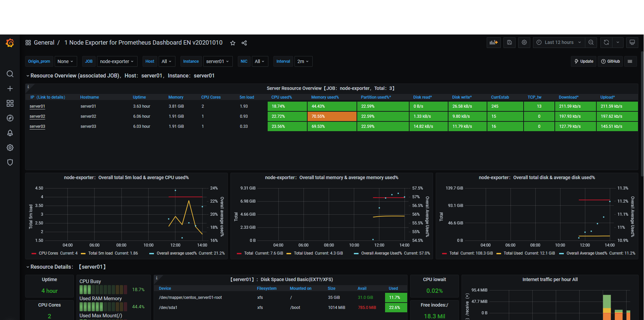Open the Instance server01 dropdown

coord(218,61)
